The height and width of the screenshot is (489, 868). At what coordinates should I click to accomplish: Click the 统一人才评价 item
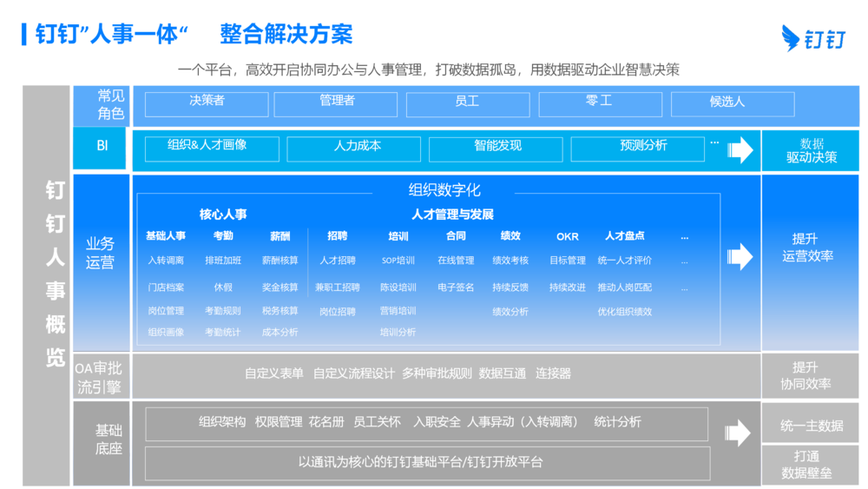[624, 261]
